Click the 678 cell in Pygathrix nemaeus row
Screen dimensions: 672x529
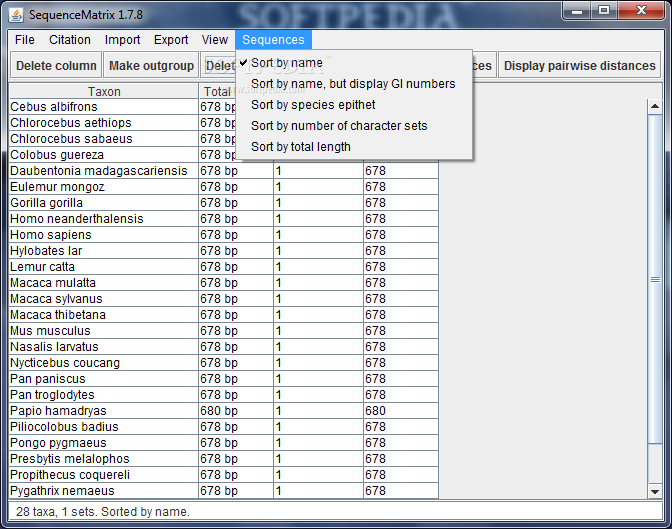(x=401, y=491)
